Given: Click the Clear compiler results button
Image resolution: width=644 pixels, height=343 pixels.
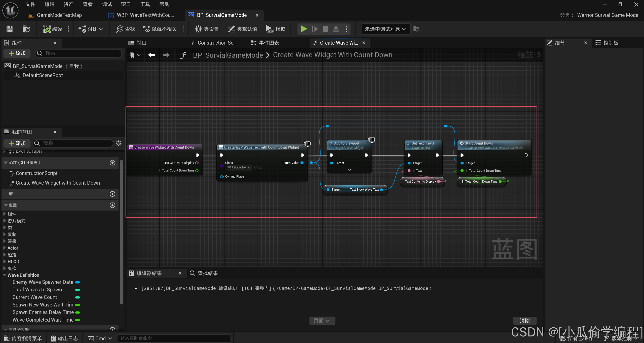Looking at the screenshot, I should click(525, 321).
